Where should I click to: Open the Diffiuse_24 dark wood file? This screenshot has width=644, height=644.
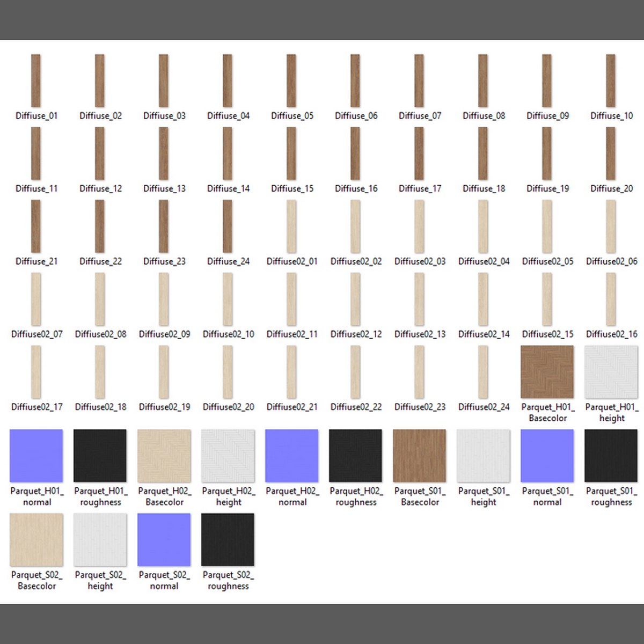click(228, 226)
